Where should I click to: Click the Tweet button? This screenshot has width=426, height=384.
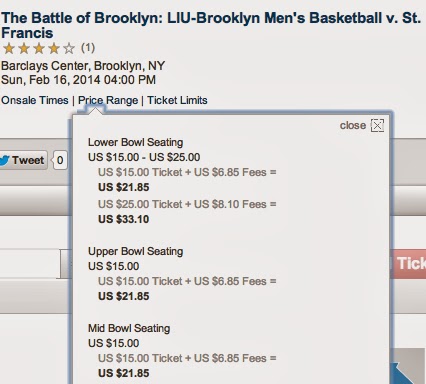click(x=23, y=160)
